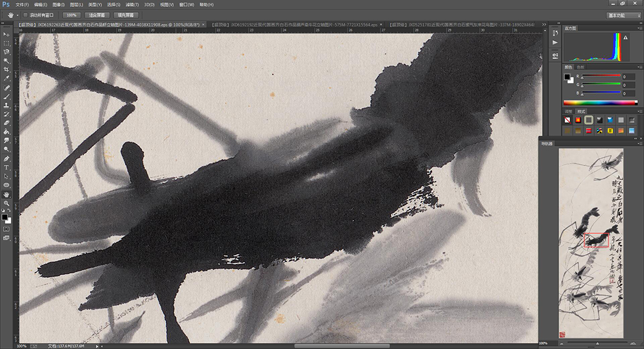Open the 编辑(E) menu

40,4
